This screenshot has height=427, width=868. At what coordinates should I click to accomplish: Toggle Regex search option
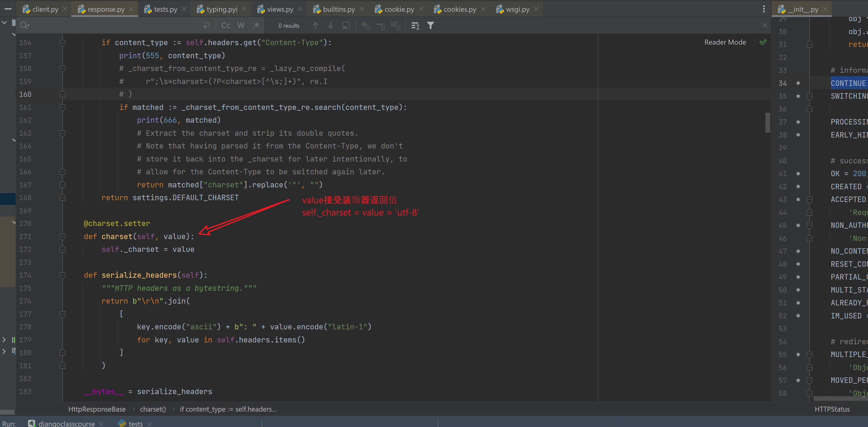(x=256, y=26)
